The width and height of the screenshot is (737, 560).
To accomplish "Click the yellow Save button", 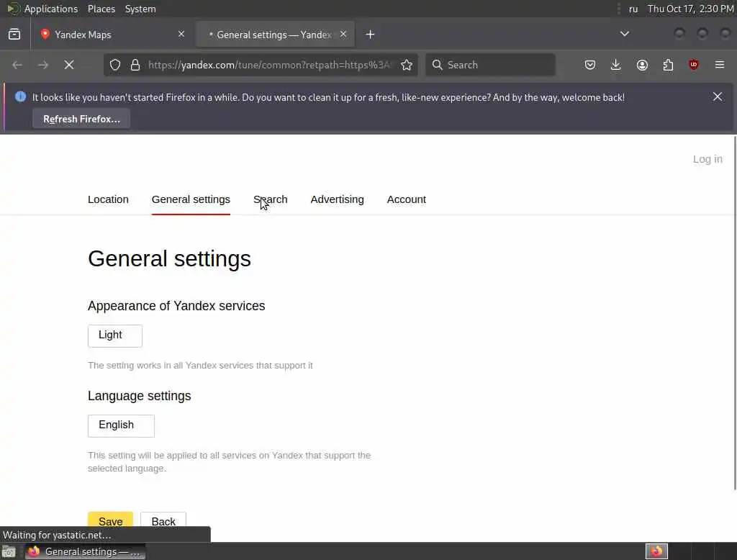I will click(x=110, y=521).
